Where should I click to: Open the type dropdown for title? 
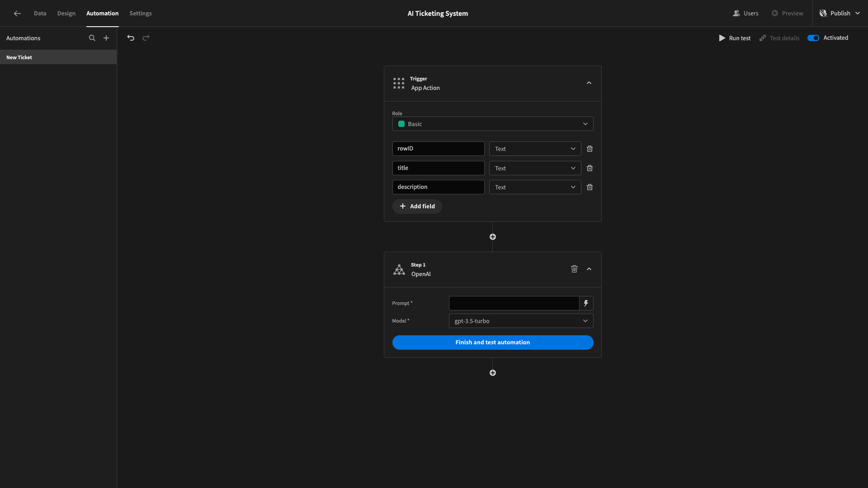click(535, 168)
